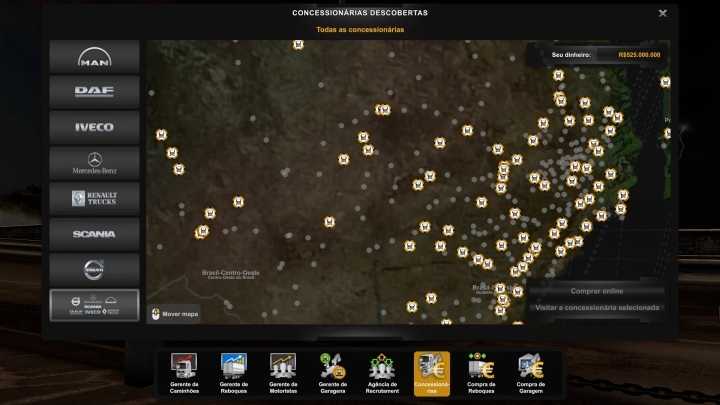
Task: Select the MAN dealer brand
Action: point(94,56)
